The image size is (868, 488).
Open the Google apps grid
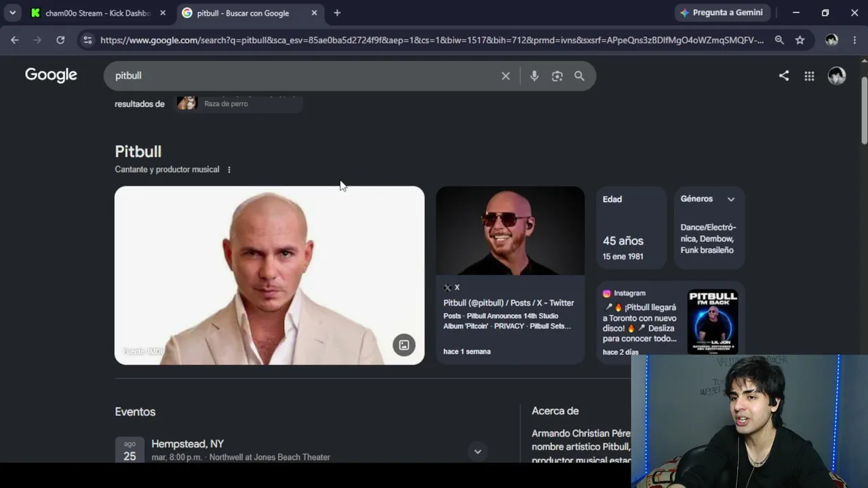809,76
